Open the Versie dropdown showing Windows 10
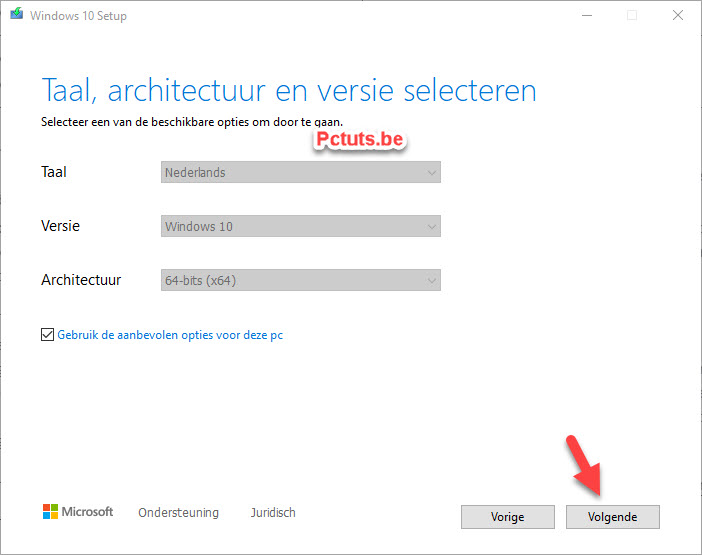Screen dimensions: 702x555 301,226
